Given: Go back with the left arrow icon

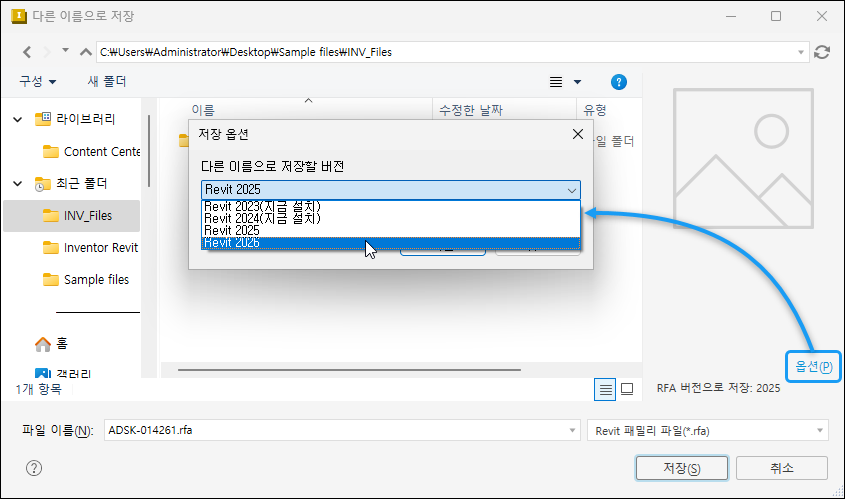Looking at the screenshot, I should click(x=27, y=52).
